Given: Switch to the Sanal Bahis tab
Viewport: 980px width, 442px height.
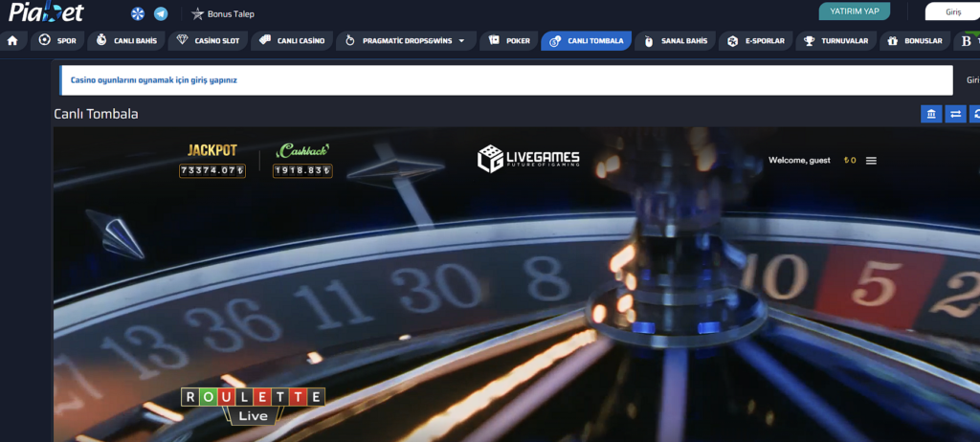Looking at the screenshot, I should [x=676, y=41].
